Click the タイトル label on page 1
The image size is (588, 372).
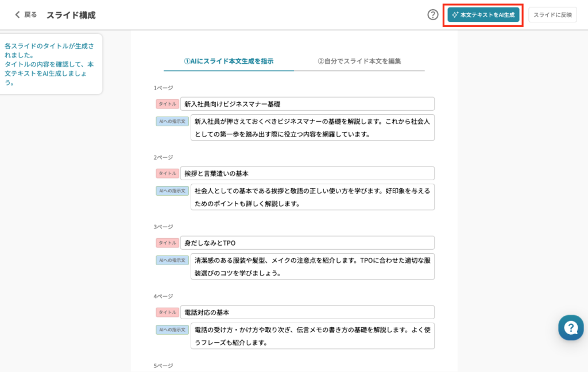167,104
